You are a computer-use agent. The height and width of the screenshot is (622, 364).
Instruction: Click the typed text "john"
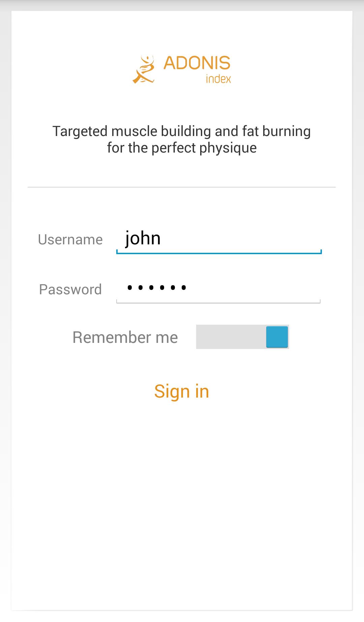pos(143,239)
